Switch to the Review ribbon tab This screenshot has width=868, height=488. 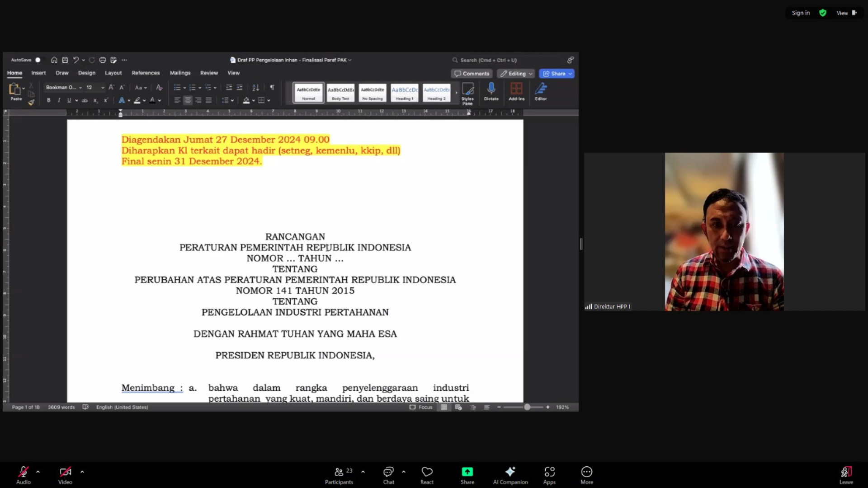209,73
